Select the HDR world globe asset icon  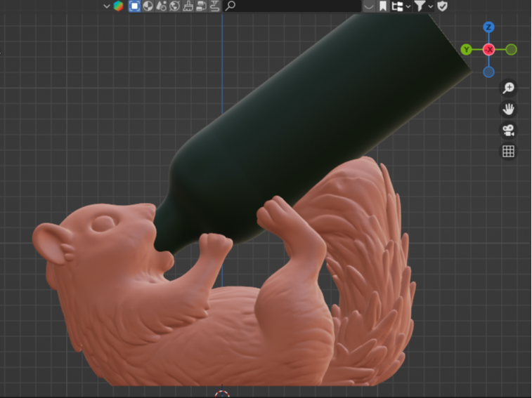click(x=175, y=6)
